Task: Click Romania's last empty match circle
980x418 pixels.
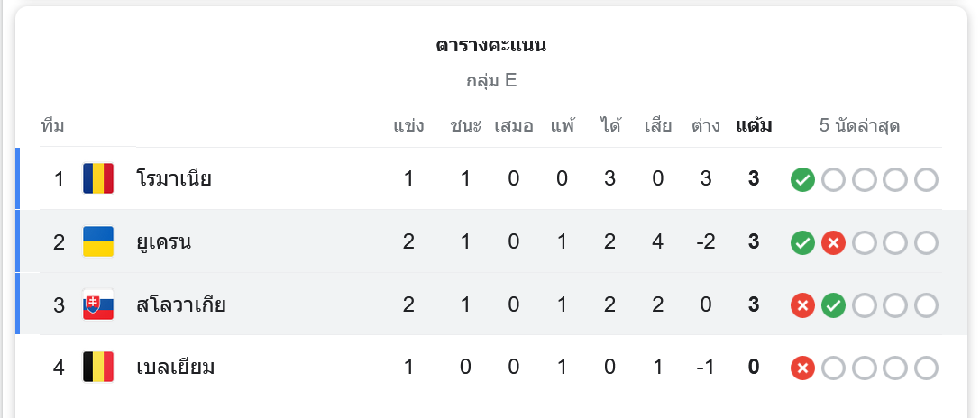Action: (926, 180)
